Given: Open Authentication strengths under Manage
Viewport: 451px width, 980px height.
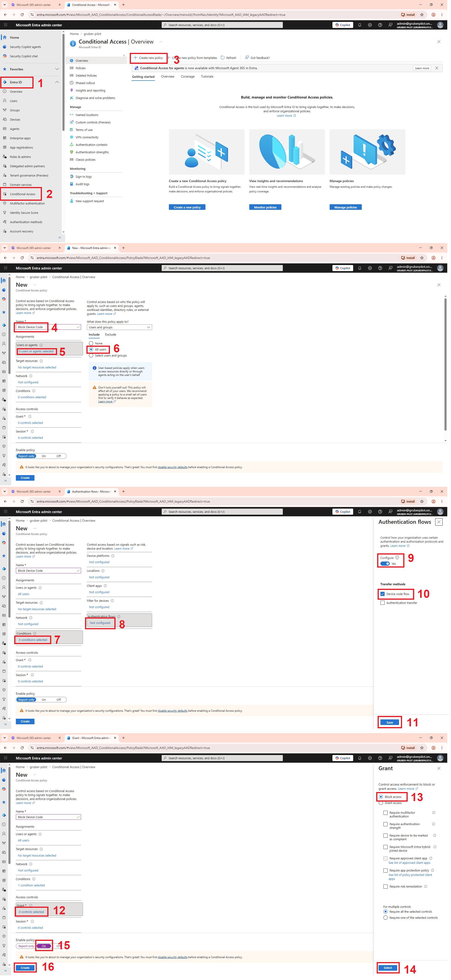Looking at the screenshot, I should click(x=92, y=153).
